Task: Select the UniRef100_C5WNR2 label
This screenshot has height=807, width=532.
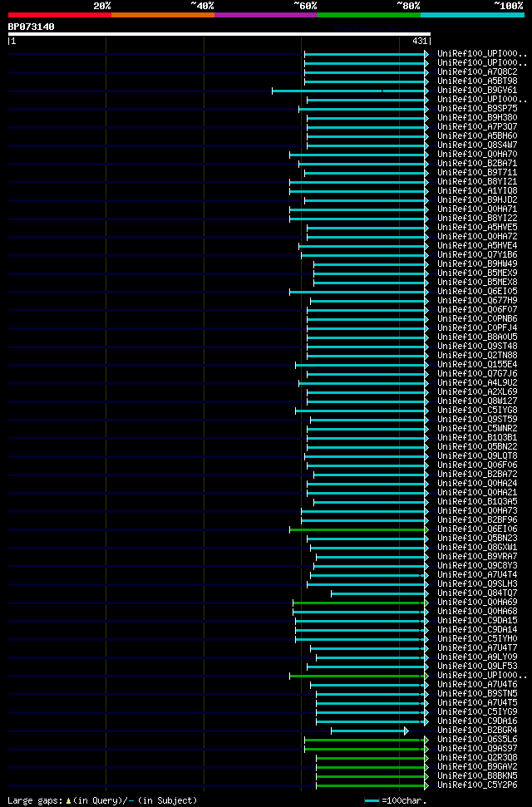Action: (477, 429)
